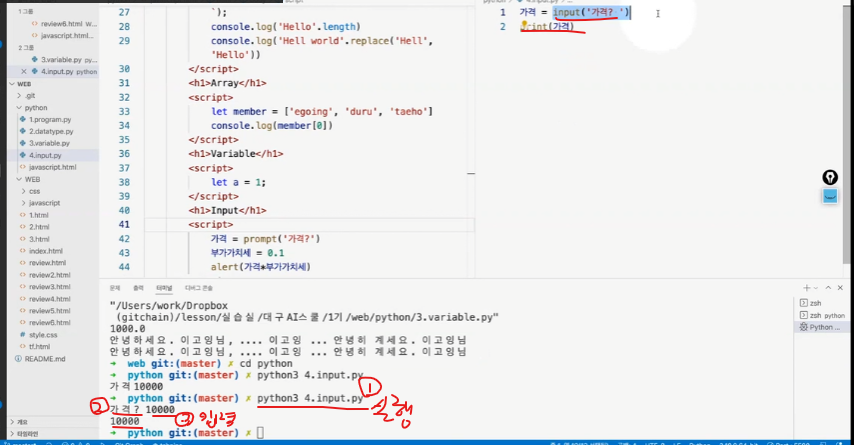Viewport: 854px width, 445px height.
Task: Add a new terminal with plus icon
Action: [x=807, y=288]
